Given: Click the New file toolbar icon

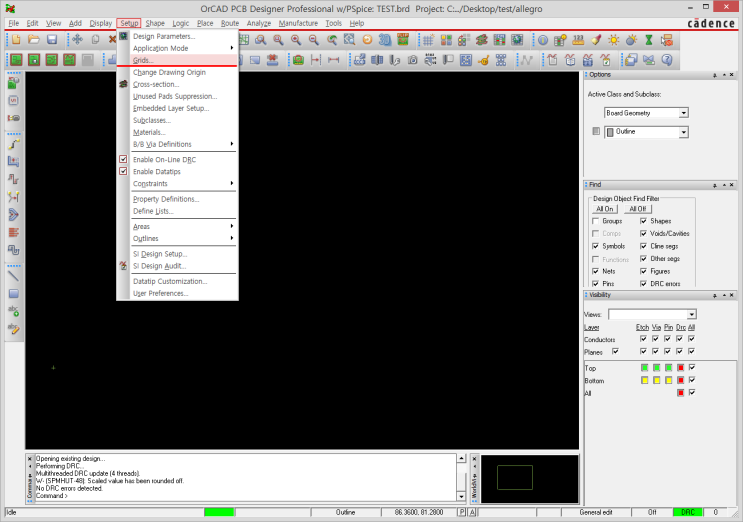Looking at the screenshot, I should (x=15, y=40).
